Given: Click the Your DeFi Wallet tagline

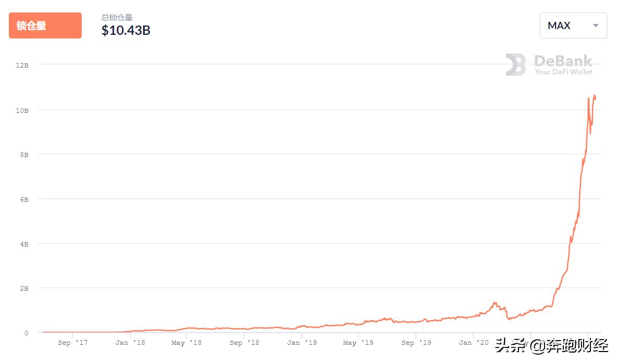Looking at the screenshot, I should (x=563, y=72).
